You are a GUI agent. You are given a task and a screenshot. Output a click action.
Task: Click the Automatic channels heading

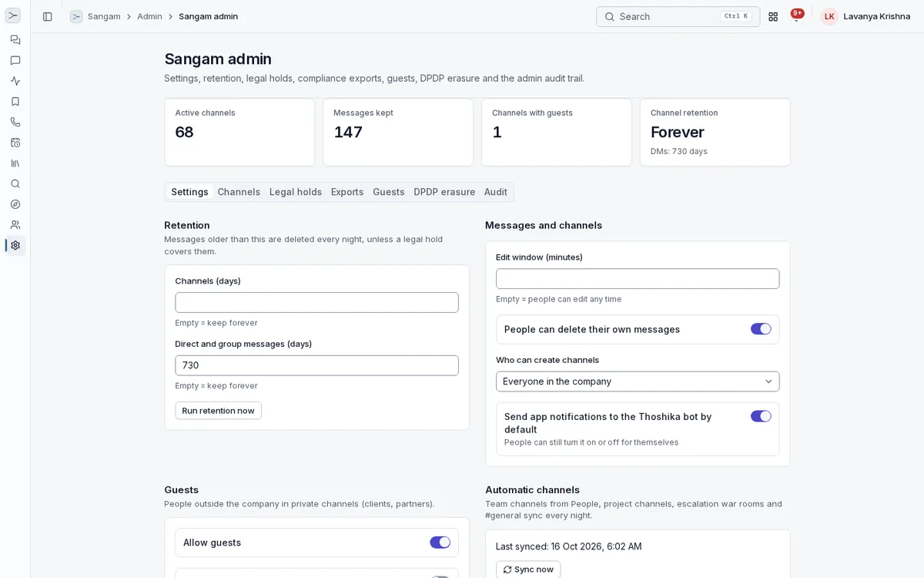[x=532, y=489]
